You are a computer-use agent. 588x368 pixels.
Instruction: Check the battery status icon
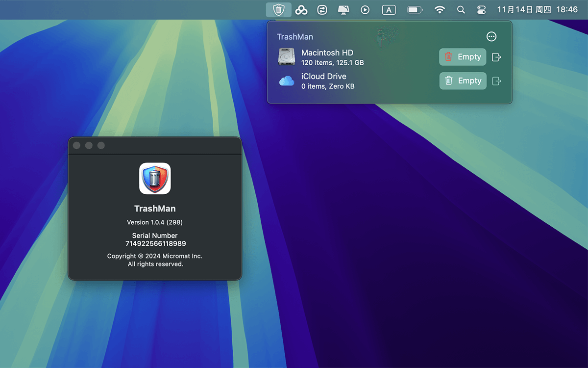(415, 10)
